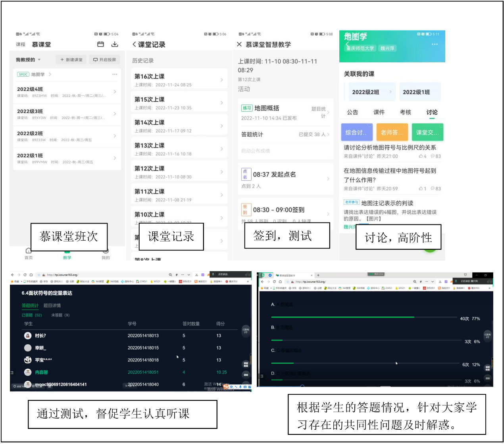The width and height of the screenshot is (504, 444).
Task: Open the 第16次上课 record
Action: (179, 79)
